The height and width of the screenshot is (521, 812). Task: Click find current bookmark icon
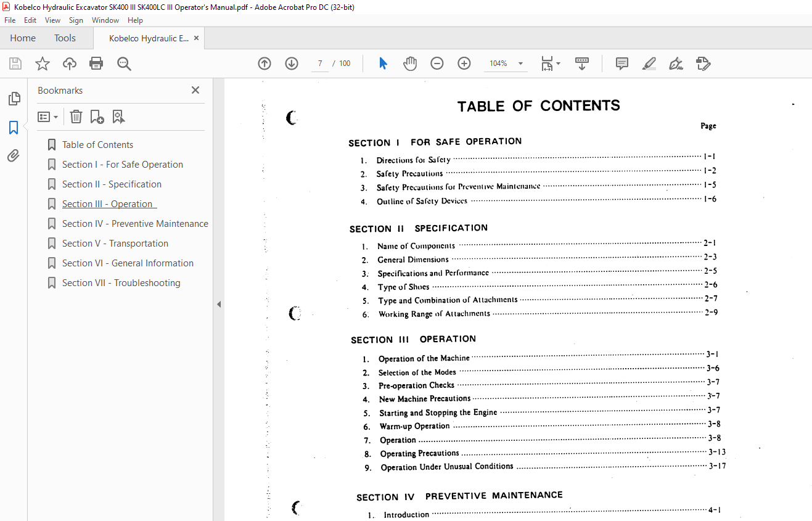(118, 117)
